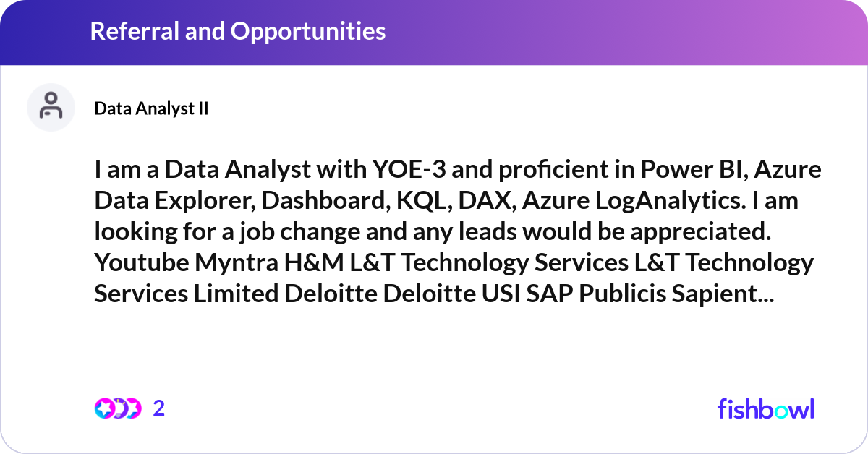Click the word Myntra in the post
868x454 pixels.
point(231,263)
